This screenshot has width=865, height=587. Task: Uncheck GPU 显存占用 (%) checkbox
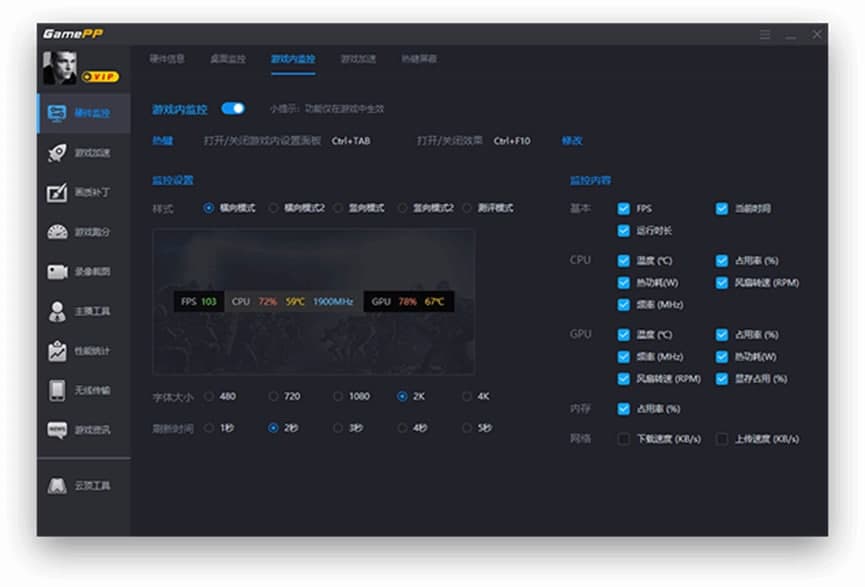click(722, 378)
